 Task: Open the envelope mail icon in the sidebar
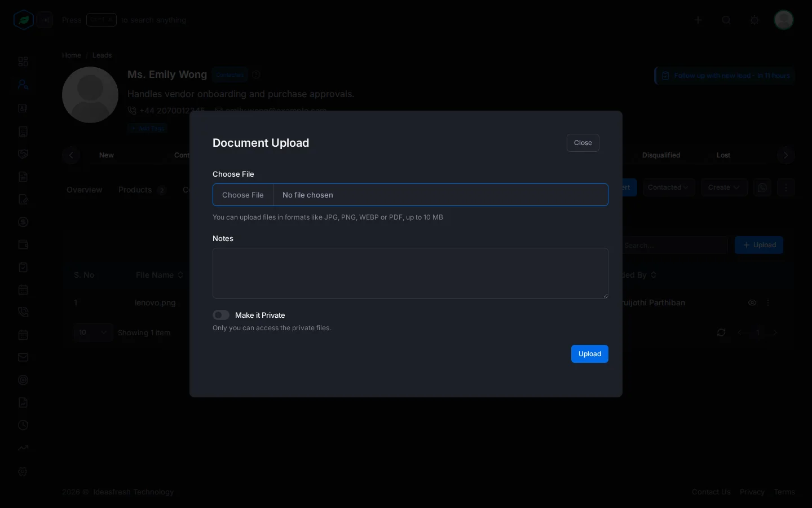23,357
